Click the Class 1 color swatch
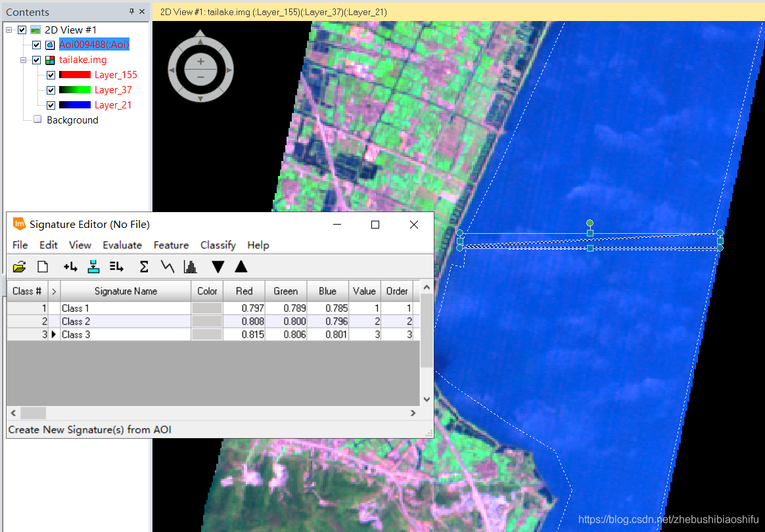765x532 pixels. (x=207, y=308)
